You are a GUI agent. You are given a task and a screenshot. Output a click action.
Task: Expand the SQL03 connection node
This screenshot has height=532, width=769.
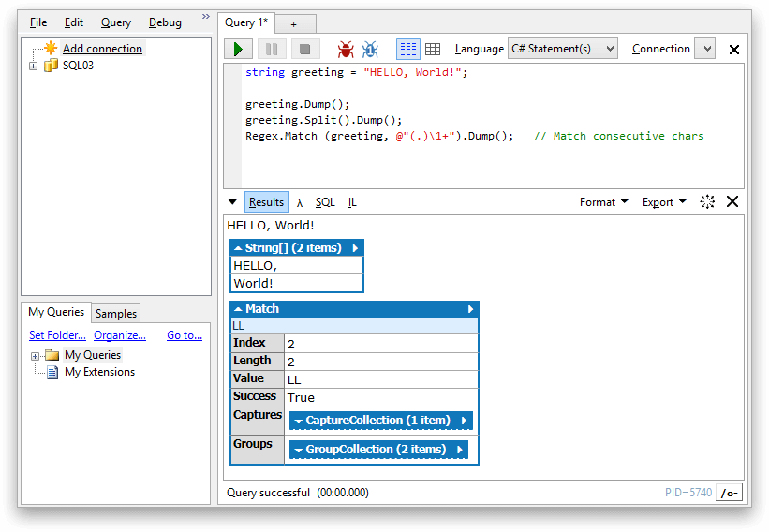[x=33, y=66]
